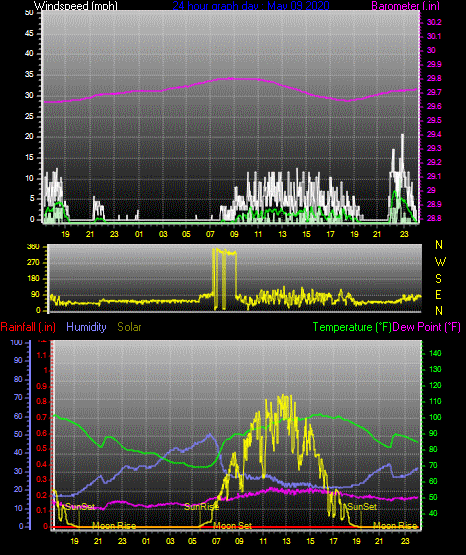Image resolution: width=466 pixels, height=555 pixels.
Task: Click hour label 07 under the bottom chart
Action: (x=216, y=541)
